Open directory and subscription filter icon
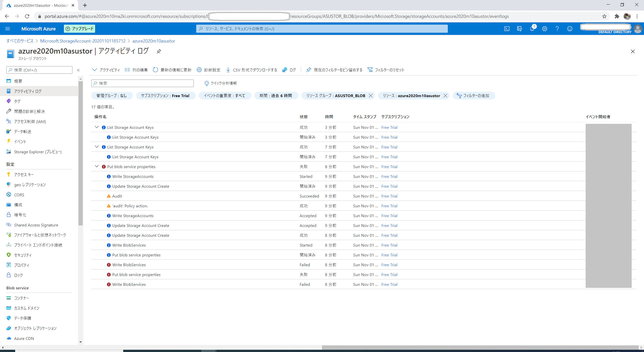The width and height of the screenshot is (644, 352). (519, 29)
